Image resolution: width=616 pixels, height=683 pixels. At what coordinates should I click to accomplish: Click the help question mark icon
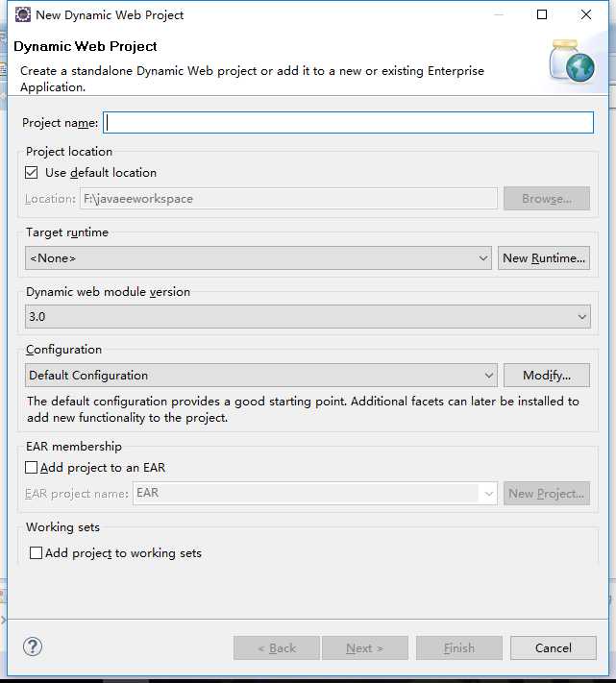pos(33,646)
